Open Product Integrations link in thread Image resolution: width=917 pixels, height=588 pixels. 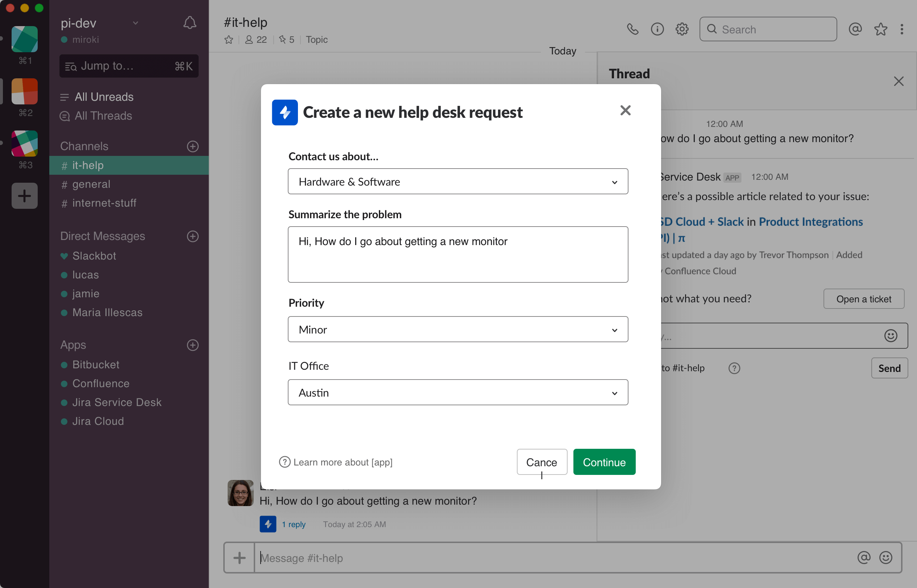click(x=810, y=222)
